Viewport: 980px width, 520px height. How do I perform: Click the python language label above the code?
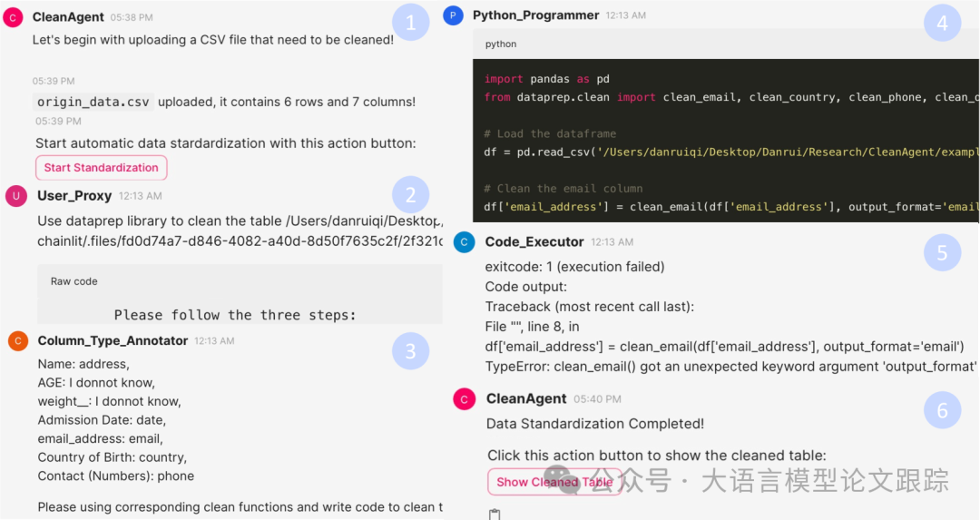pos(501,44)
